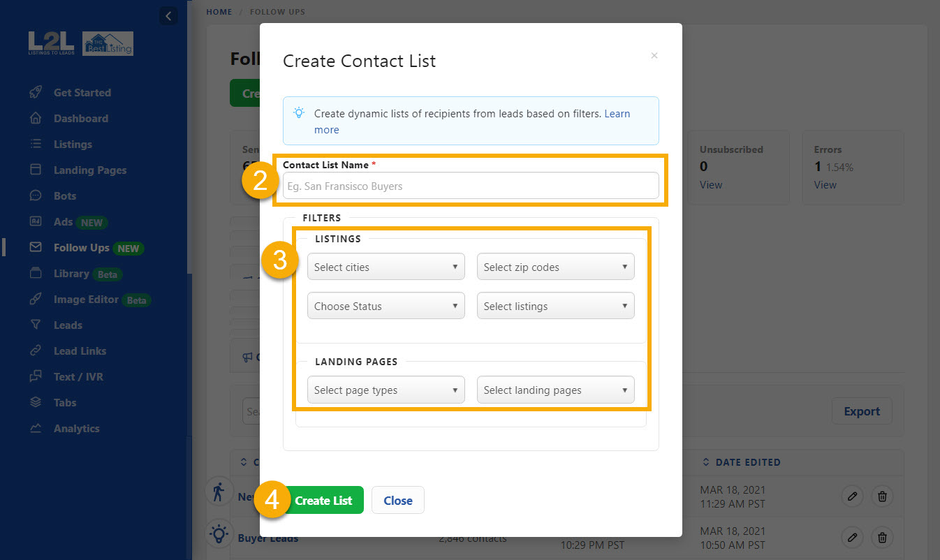The width and height of the screenshot is (940, 560).
Task: Expand the Select zip codes dropdown
Action: [555, 266]
